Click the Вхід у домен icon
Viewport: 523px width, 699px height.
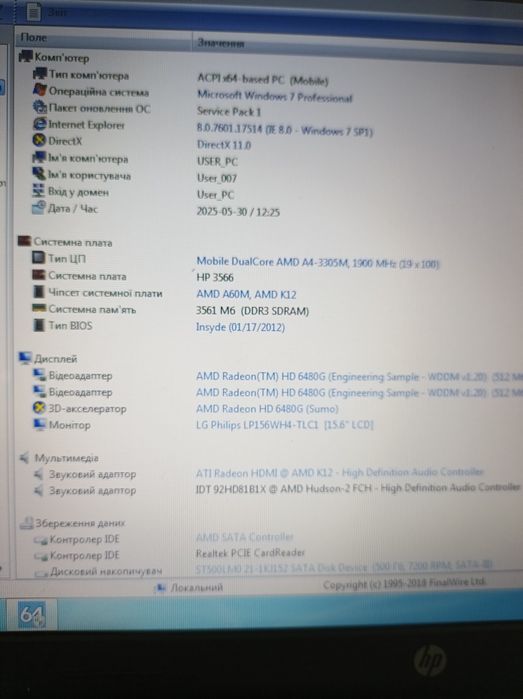click(39, 191)
